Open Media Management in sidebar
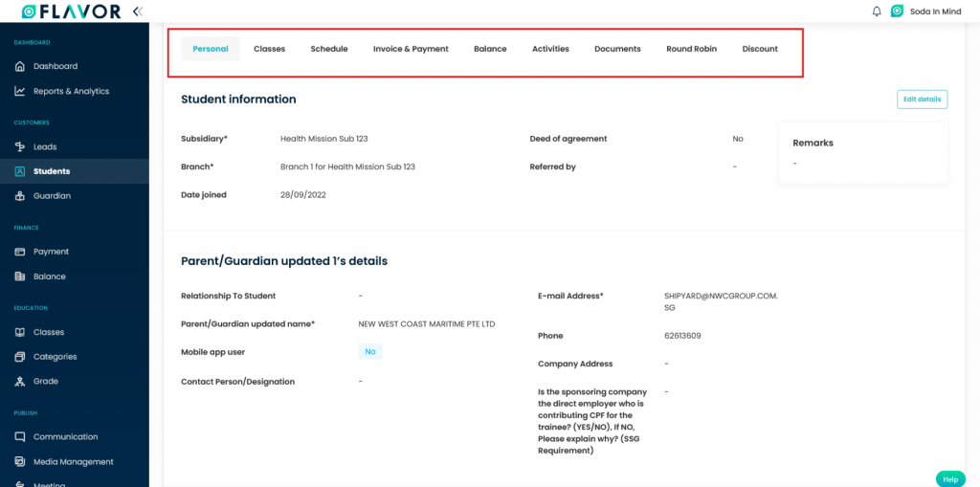Viewport: 980px width, 487px height. 73,462
